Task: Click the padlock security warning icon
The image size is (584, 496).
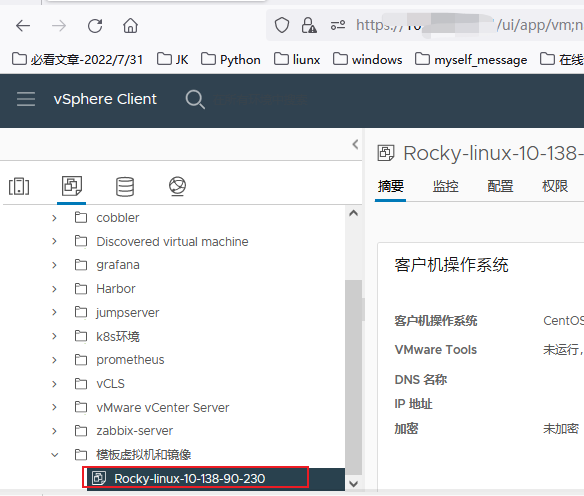Action: (x=309, y=25)
